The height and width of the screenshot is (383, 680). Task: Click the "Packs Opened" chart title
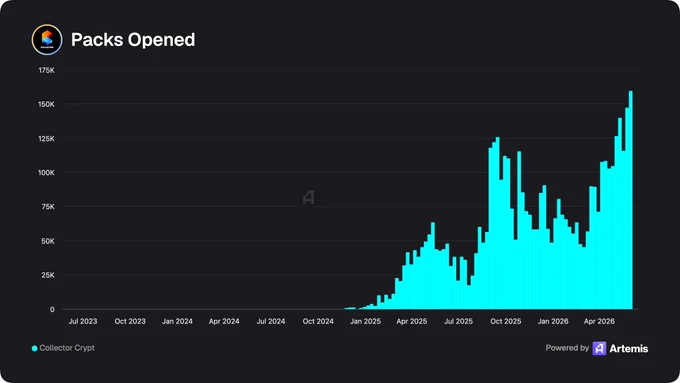133,39
